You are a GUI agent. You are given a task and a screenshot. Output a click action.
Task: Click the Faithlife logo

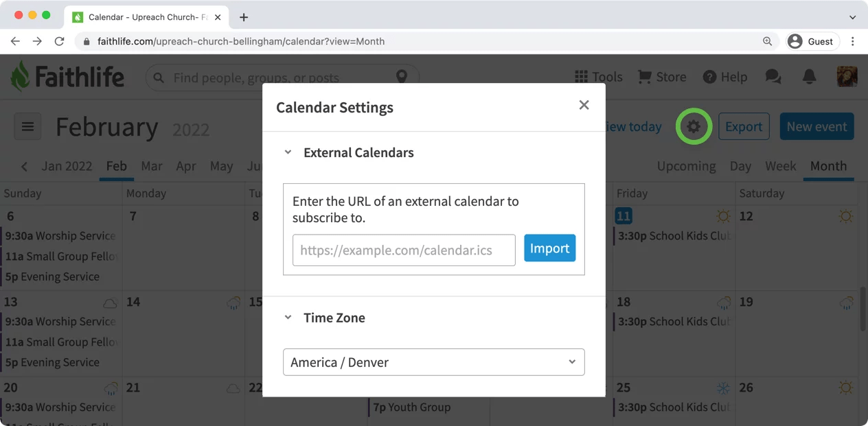(66, 77)
